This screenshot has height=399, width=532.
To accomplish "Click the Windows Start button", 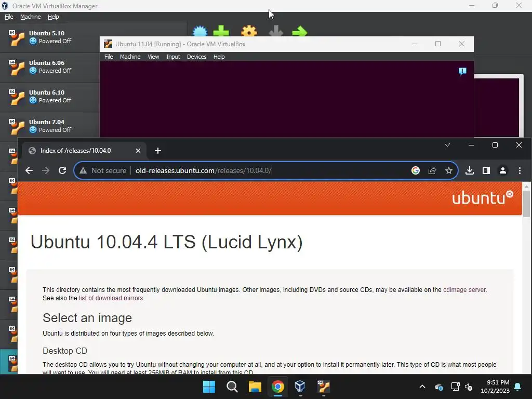I will (x=209, y=387).
